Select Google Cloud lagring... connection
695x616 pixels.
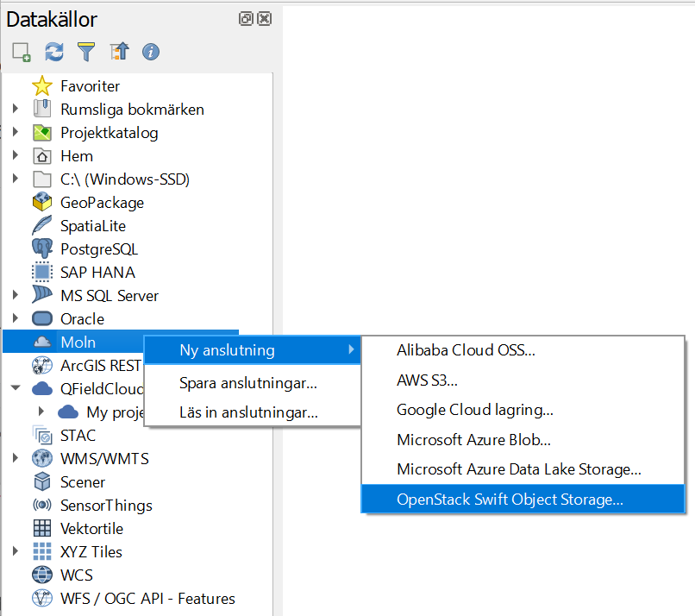pyautogui.click(x=523, y=410)
